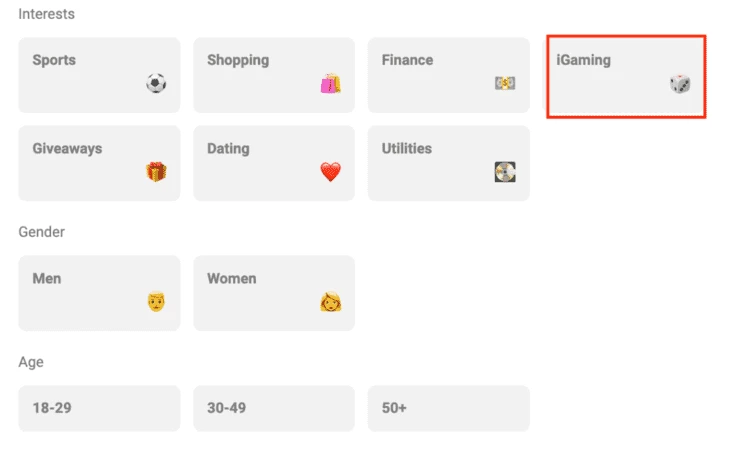Viewport: 730px width, 457px height.
Task: Click the gift box icon on Giveaways
Action: [156, 172]
